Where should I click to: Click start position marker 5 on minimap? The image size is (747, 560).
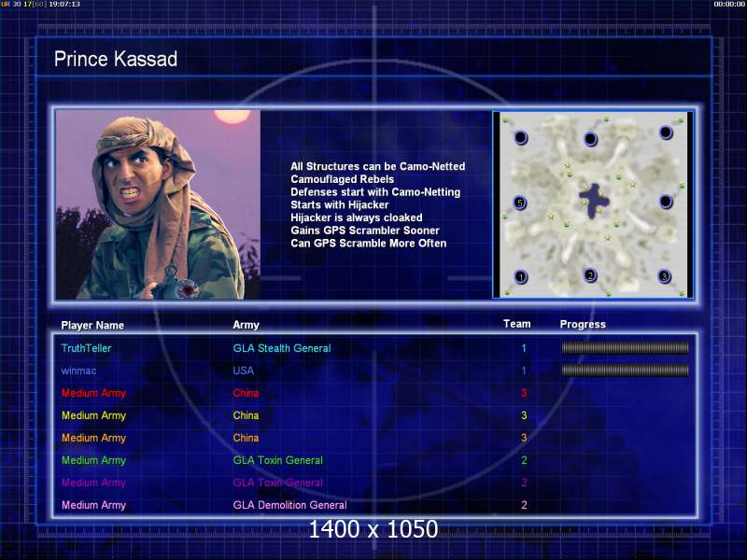520,203
